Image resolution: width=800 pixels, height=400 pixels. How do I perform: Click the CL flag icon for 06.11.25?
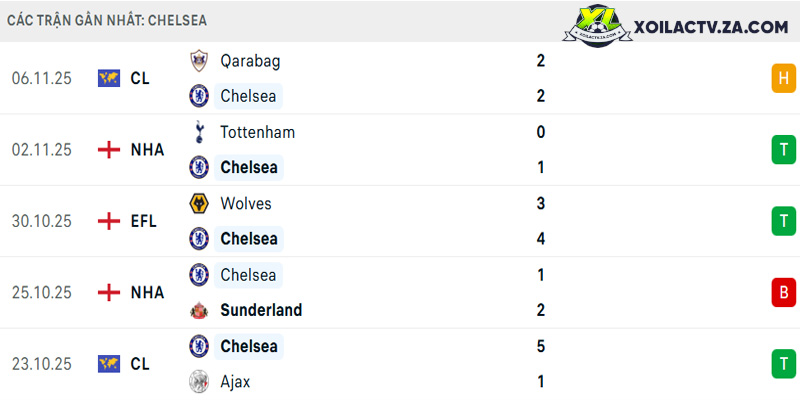[x=109, y=78]
